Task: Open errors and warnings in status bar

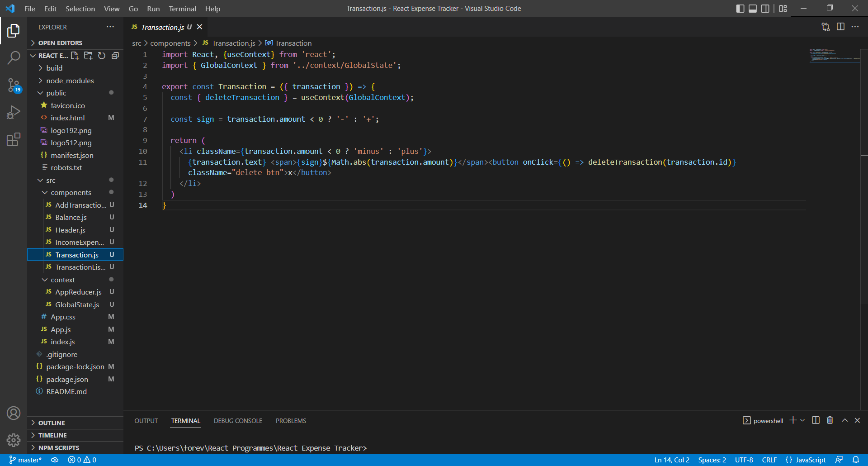Action: [82, 460]
